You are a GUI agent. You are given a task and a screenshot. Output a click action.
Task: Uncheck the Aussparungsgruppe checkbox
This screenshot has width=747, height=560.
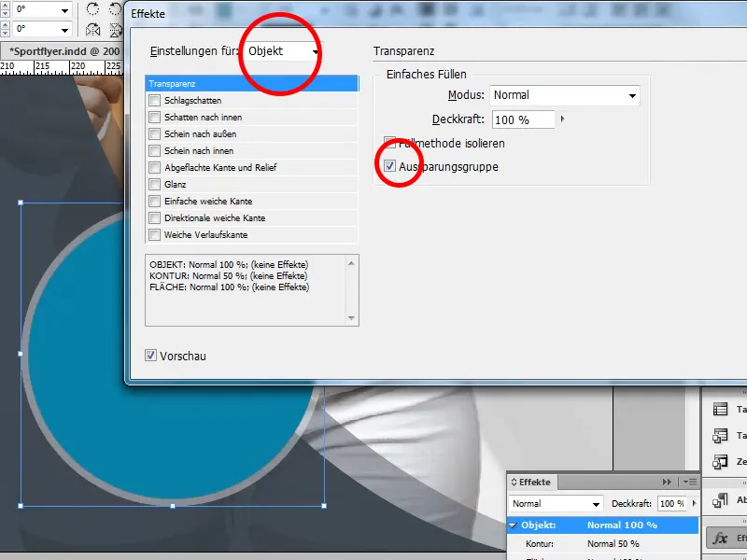(x=389, y=166)
